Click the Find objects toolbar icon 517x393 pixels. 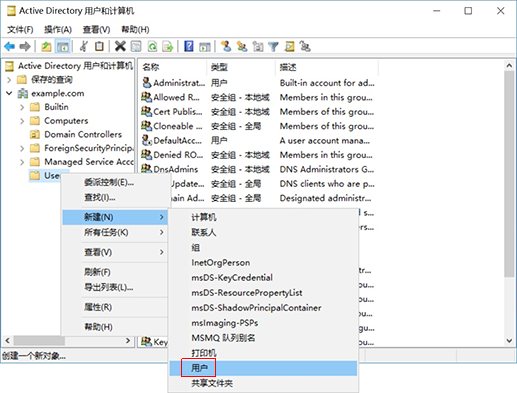[x=289, y=46]
